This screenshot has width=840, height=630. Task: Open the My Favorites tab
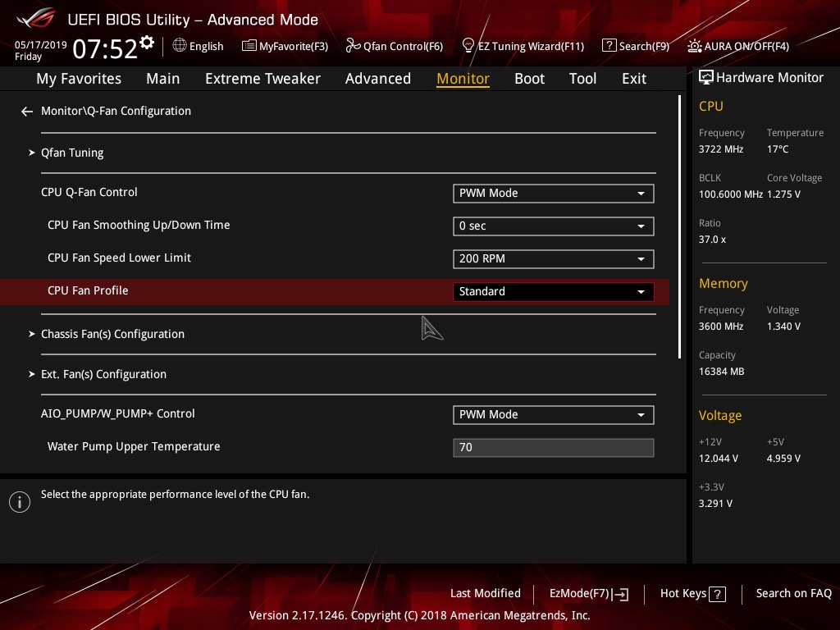click(x=79, y=79)
